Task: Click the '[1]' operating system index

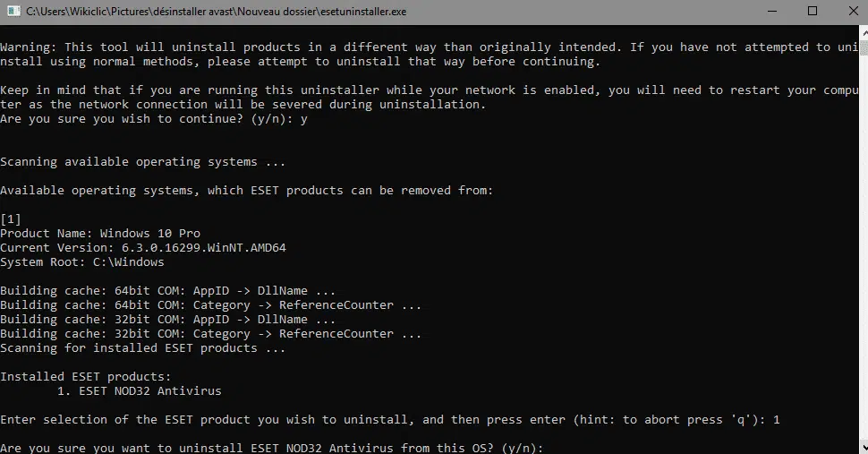Action: [x=11, y=218]
